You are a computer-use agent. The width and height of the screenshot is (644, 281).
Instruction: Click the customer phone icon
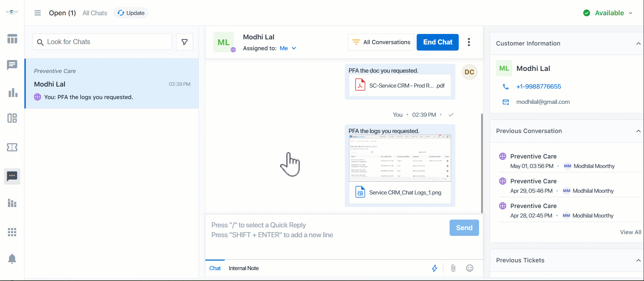506,87
